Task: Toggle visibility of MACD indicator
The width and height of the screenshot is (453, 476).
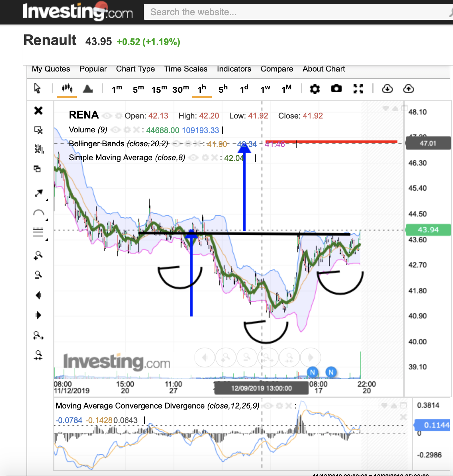Action: (268, 406)
